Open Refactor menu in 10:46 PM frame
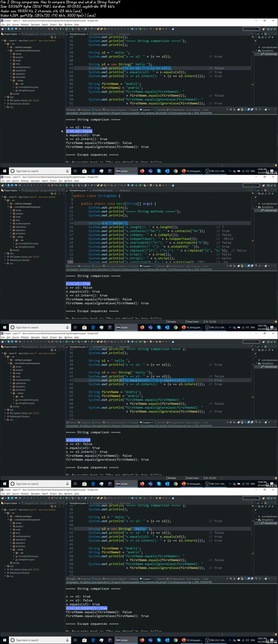The height and width of the screenshot is (644, 278). pos(25,24)
